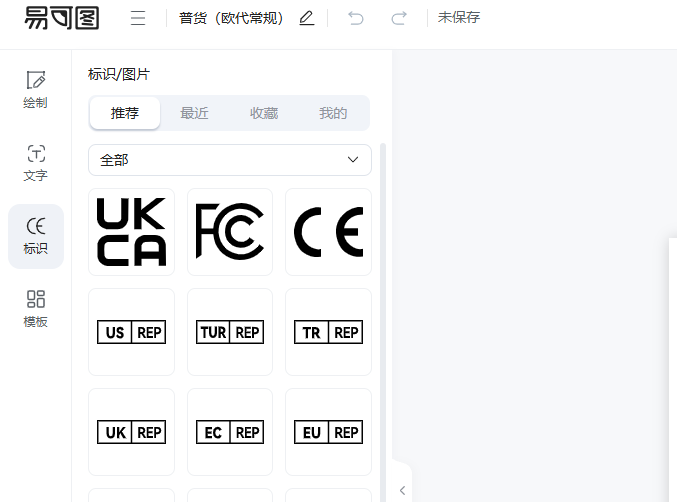The height and width of the screenshot is (502, 677).
Task: Insert the US REP symbol
Action: coord(131,332)
